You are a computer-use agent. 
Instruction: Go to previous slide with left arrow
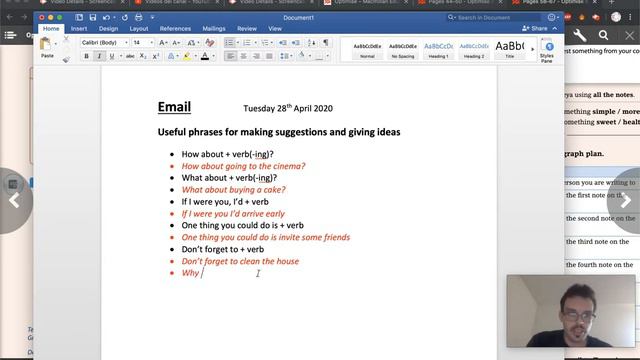coord(15,201)
